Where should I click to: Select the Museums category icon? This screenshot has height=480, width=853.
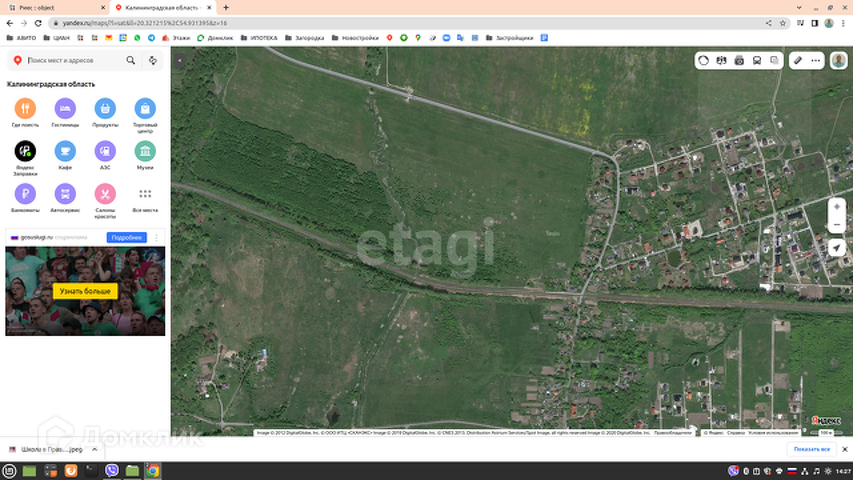(x=145, y=151)
